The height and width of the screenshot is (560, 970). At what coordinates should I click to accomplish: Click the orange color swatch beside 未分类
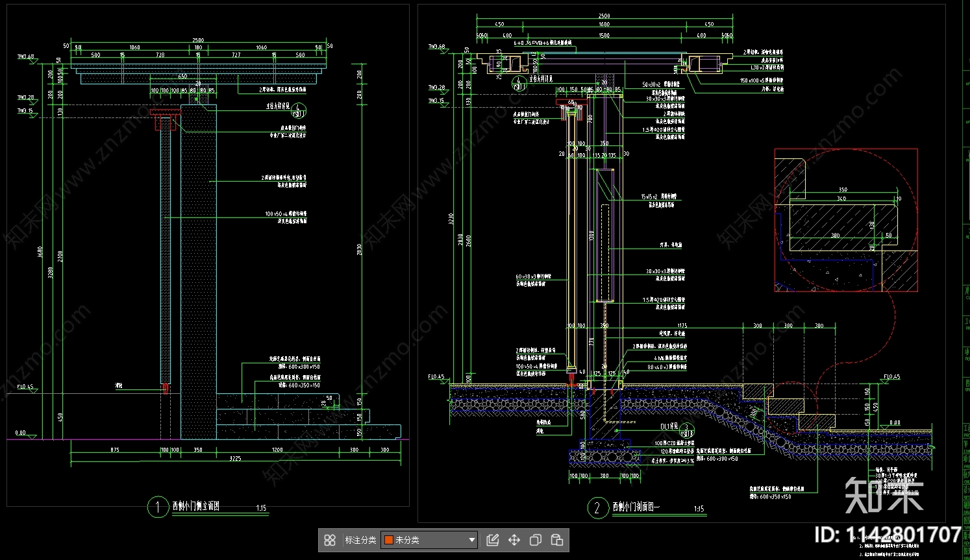pyautogui.click(x=389, y=540)
